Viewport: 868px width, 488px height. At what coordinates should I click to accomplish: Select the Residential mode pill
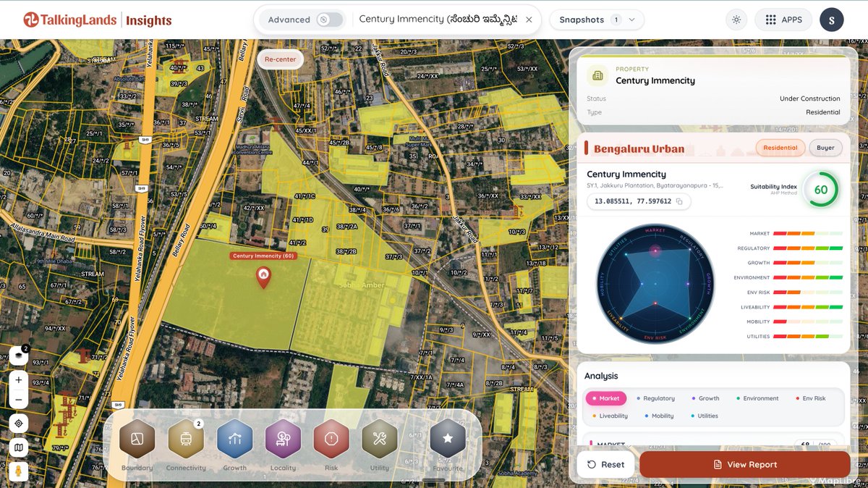pyautogui.click(x=780, y=148)
